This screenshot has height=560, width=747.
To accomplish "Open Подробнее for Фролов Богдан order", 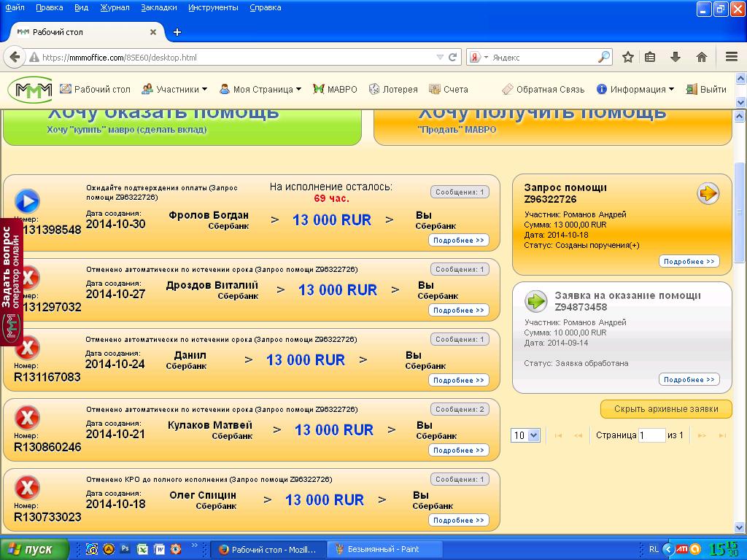I will click(x=458, y=240).
